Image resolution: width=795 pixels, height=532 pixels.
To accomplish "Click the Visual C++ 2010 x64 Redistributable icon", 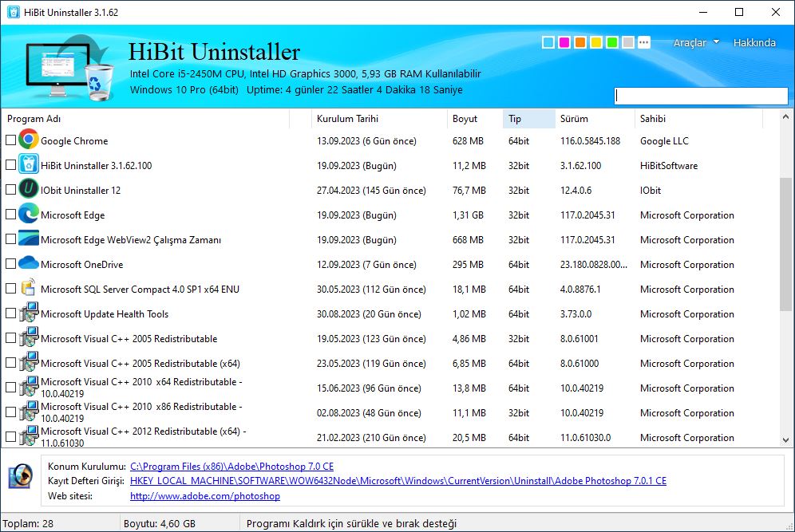I will tap(29, 387).
